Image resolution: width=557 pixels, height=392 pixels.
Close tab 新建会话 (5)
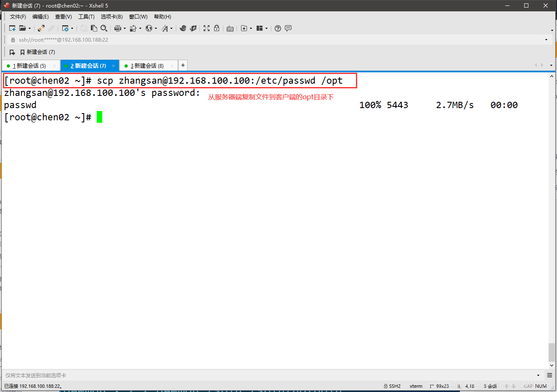[54, 66]
